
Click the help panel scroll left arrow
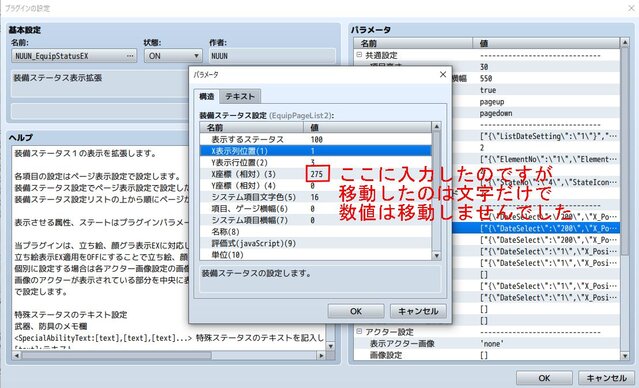[x=17, y=355]
